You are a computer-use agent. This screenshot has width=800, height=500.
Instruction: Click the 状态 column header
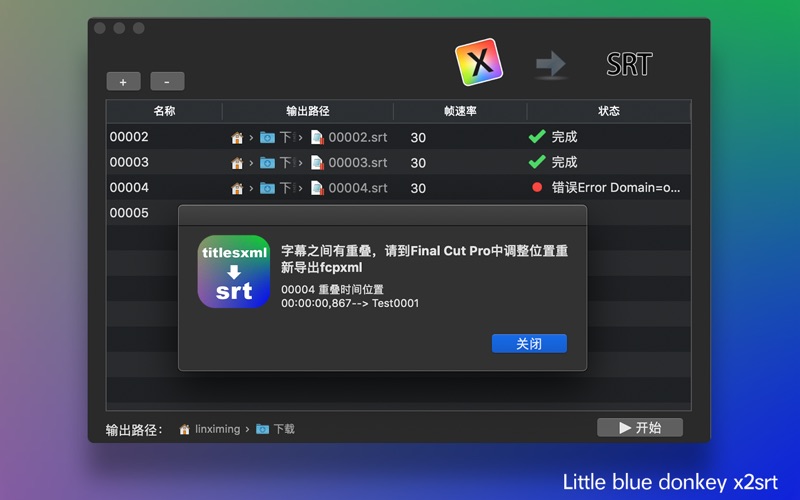609,111
